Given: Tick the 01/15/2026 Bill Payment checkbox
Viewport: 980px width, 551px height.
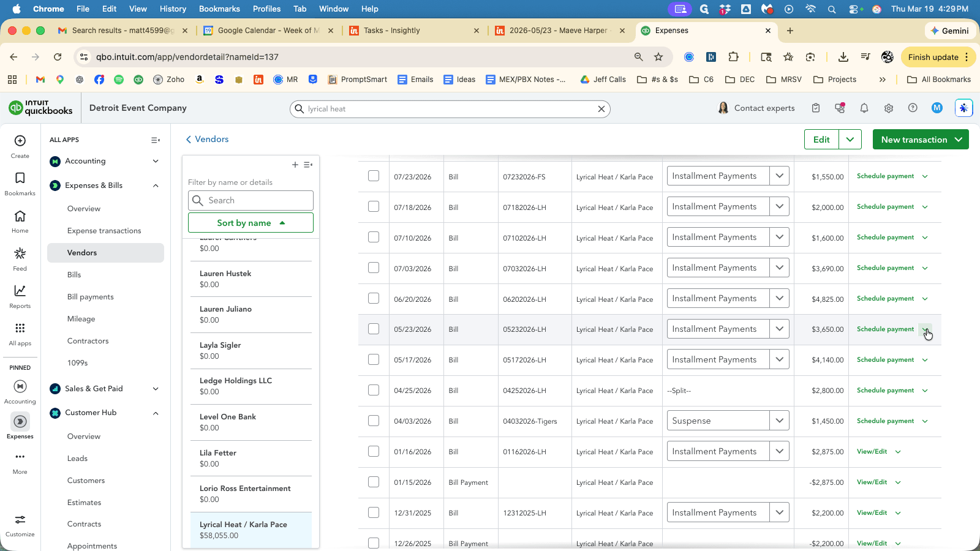Looking at the screenshot, I should coord(374,482).
